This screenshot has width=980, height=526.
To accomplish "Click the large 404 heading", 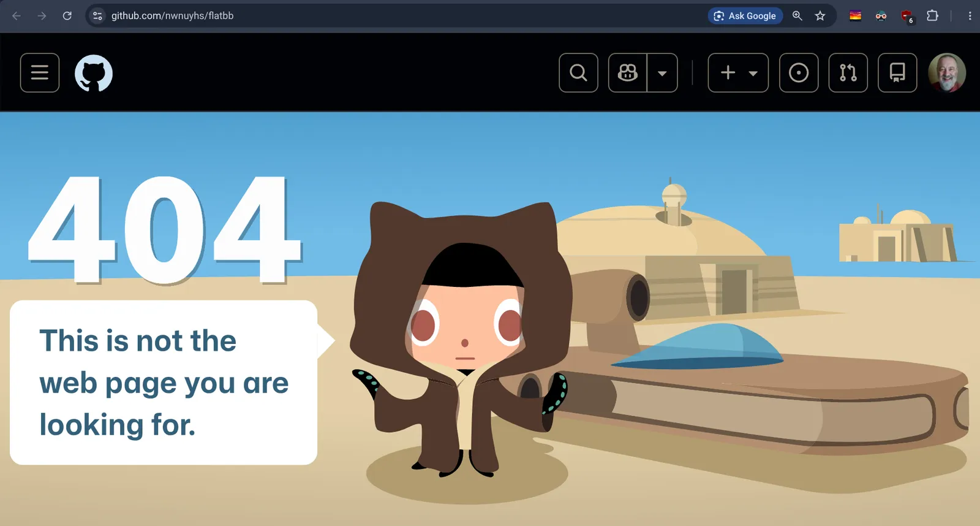I will pyautogui.click(x=165, y=230).
